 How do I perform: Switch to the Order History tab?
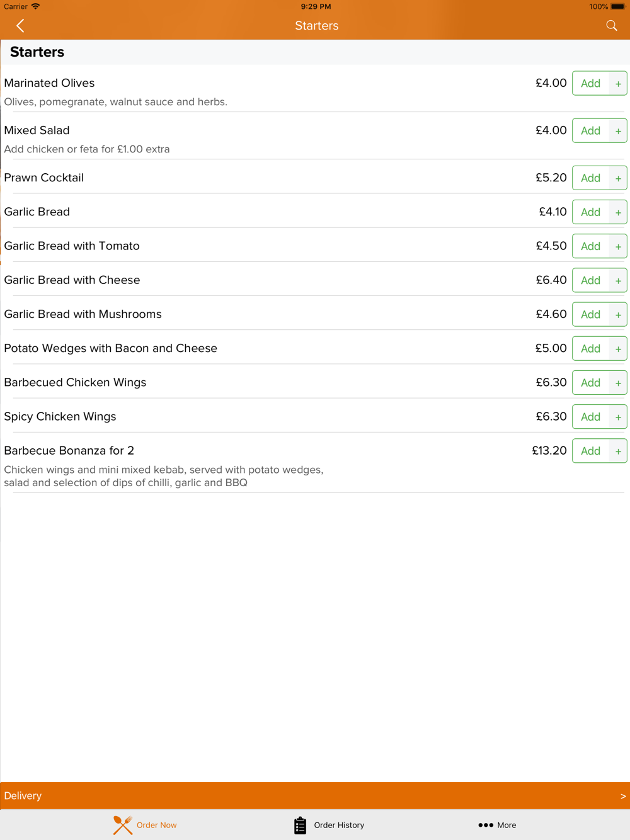(x=329, y=825)
